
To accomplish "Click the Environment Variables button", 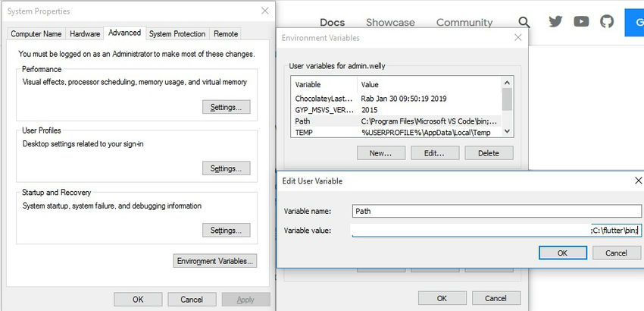I will click(x=216, y=261).
